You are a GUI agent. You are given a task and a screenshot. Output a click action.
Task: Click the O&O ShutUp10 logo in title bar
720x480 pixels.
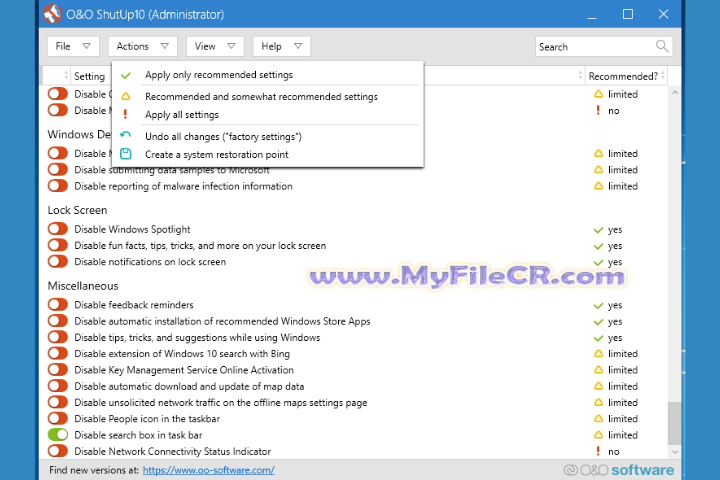(52, 14)
